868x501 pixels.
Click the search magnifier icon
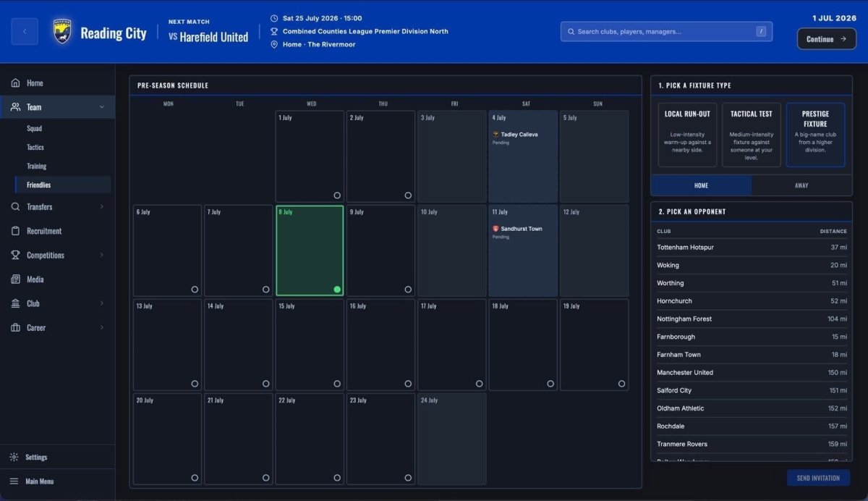[x=571, y=32]
